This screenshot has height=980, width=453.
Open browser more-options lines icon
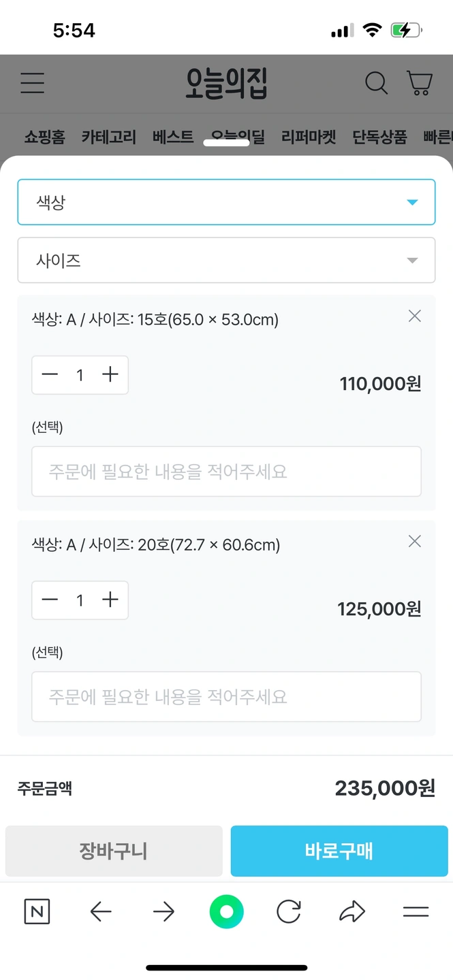tap(416, 912)
